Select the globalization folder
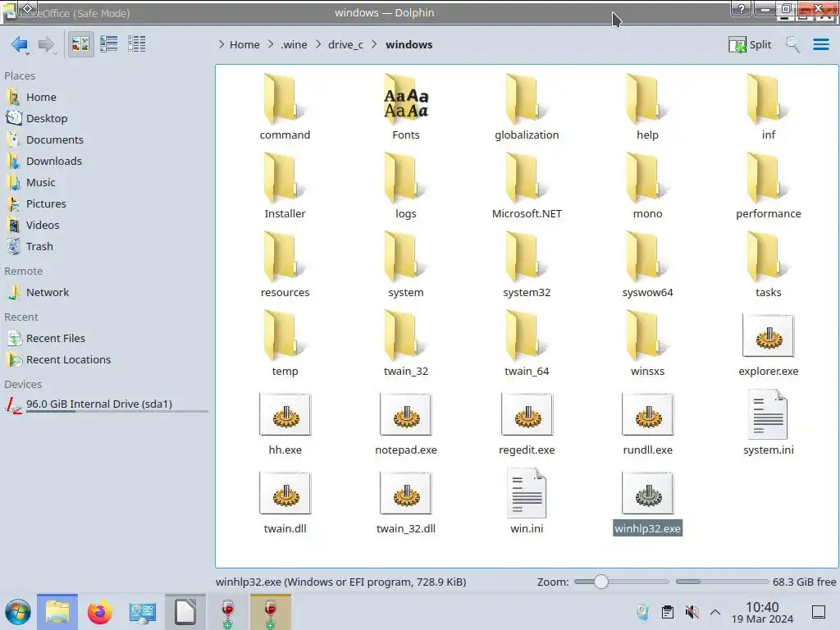 (527, 107)
